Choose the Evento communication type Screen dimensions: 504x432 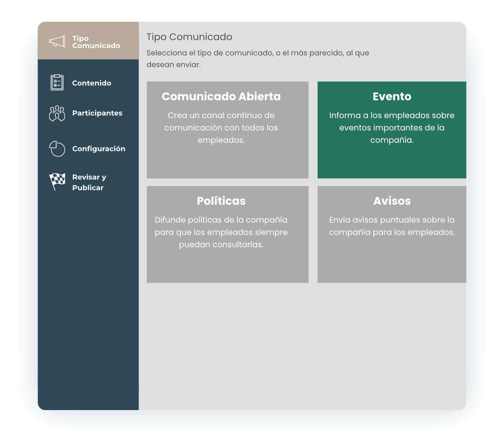click(392, 130)
